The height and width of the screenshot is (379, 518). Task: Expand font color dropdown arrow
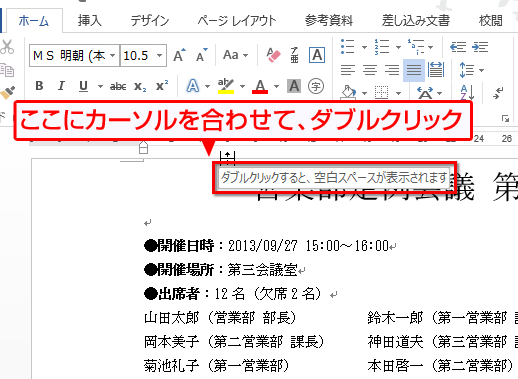pos(276,86)
